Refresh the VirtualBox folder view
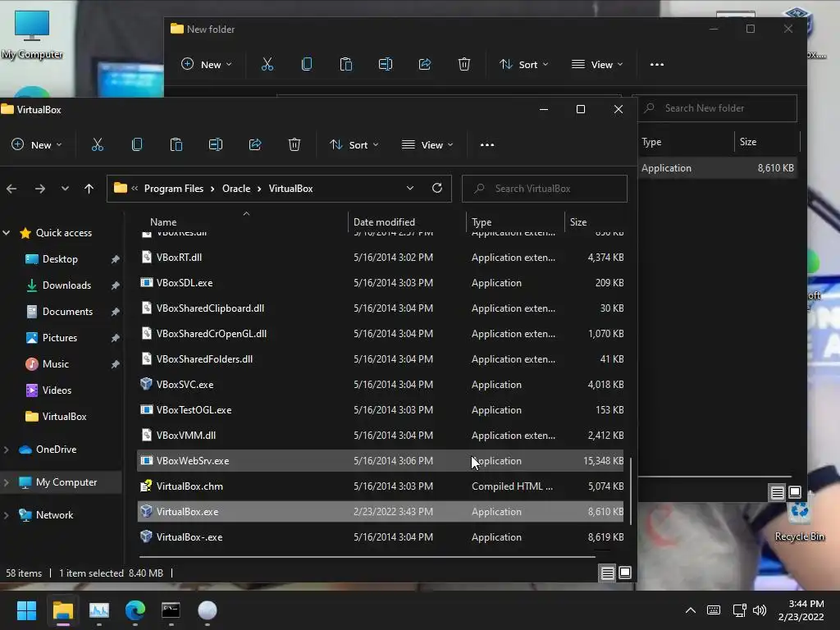840x630 pixels. click(x=437, y=188)
